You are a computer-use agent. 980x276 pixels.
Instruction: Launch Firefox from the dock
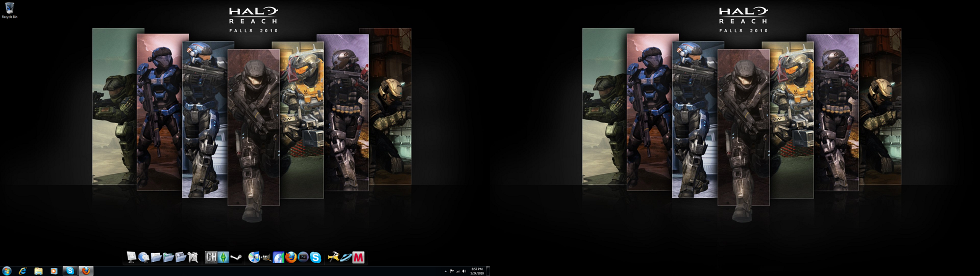point(291,257)
